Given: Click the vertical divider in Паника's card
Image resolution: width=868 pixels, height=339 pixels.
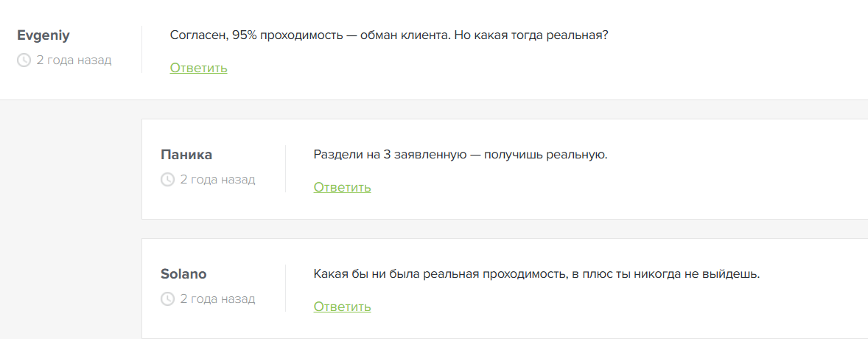Looking at the screenshot, I should click(285, 169).
